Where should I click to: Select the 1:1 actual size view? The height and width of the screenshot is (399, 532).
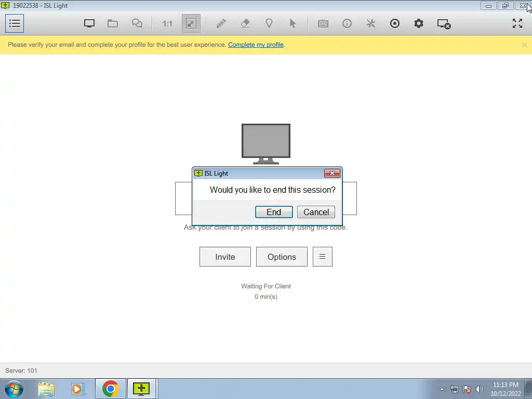tap(167, 23)
